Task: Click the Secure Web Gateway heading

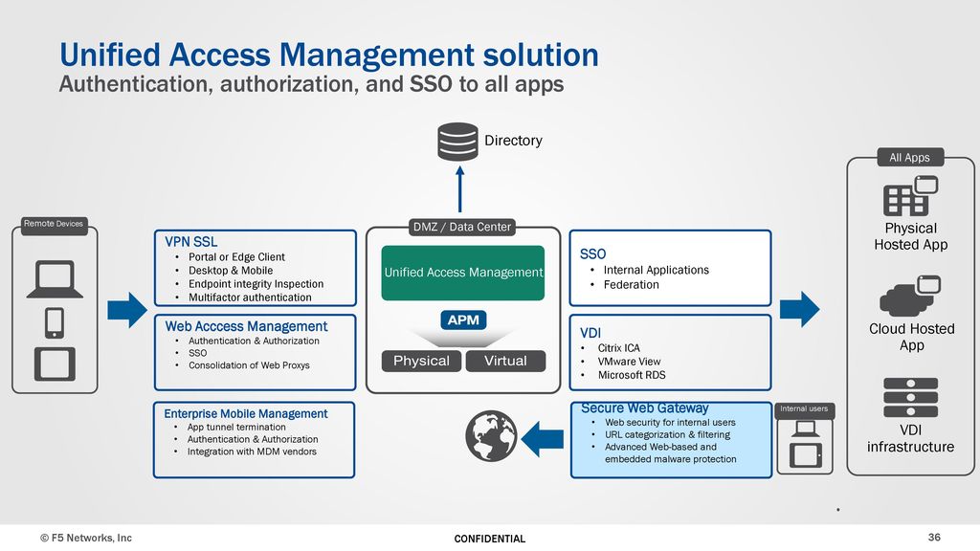Action: 644,408
